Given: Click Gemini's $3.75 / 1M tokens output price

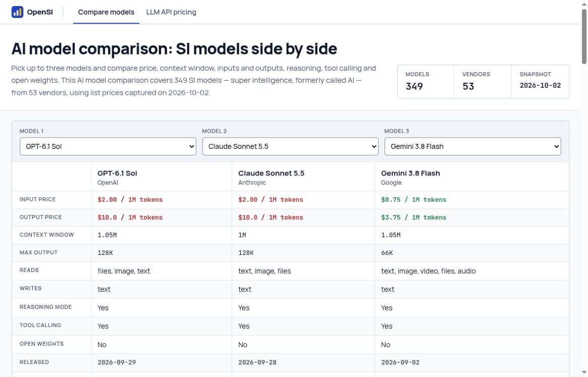Looking at the screenshot, I should pyautogui.click(x=414, y=217).
